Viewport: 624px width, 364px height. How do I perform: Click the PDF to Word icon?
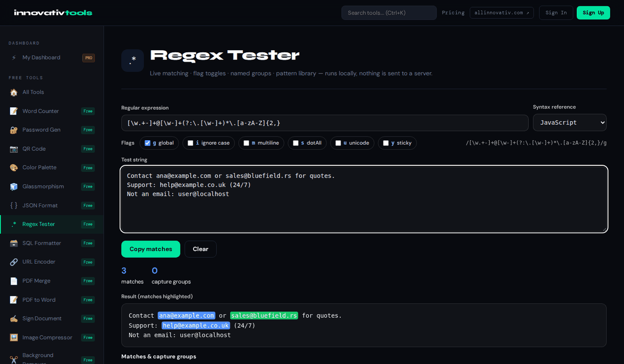14,300
